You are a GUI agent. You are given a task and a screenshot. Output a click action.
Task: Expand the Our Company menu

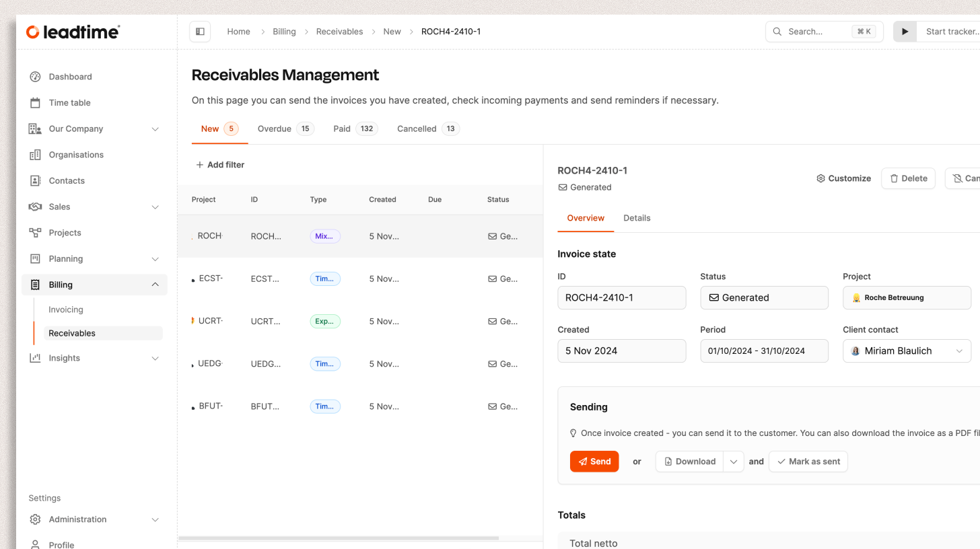(155, 129)
